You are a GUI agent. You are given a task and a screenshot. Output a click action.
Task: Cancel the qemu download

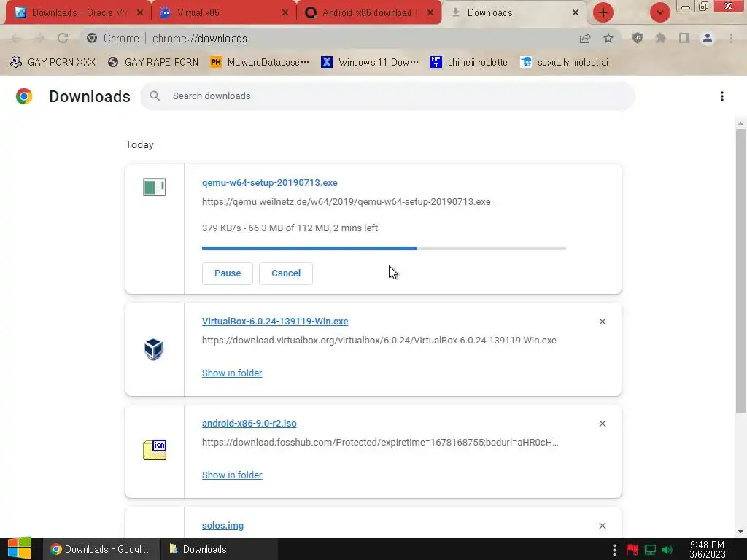(286, 273)
